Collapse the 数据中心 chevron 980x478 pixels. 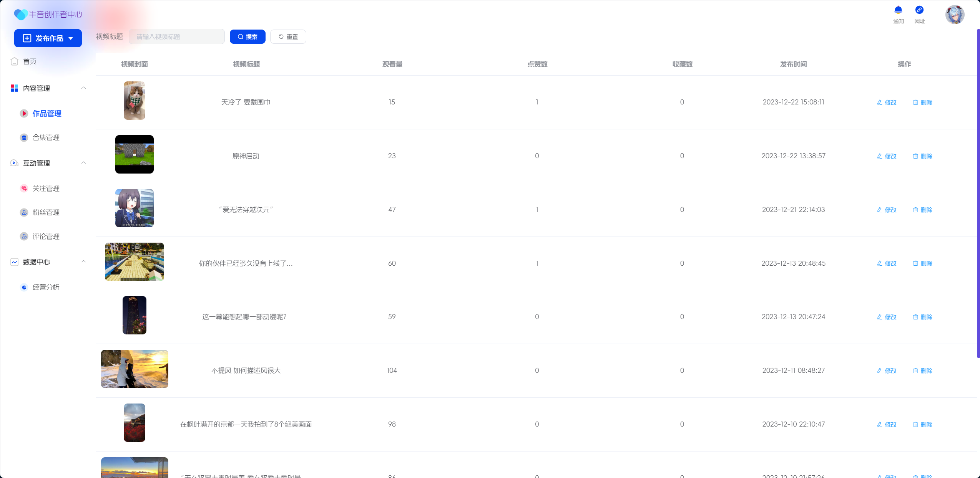pyautogui.click(x=83, y=261)
